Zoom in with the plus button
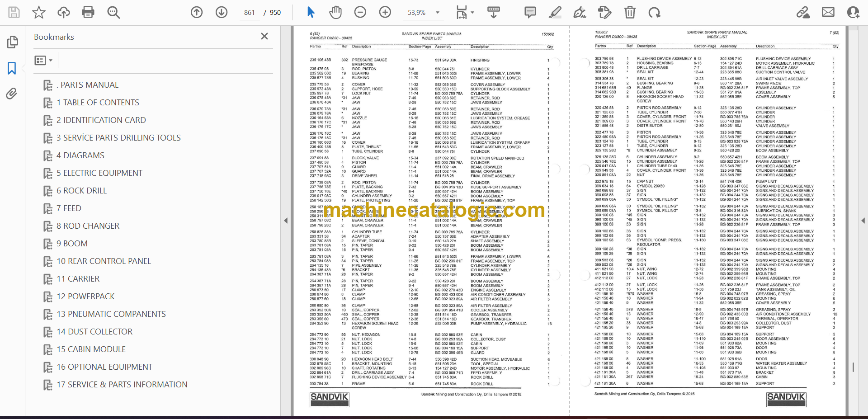 click(385, 12)
